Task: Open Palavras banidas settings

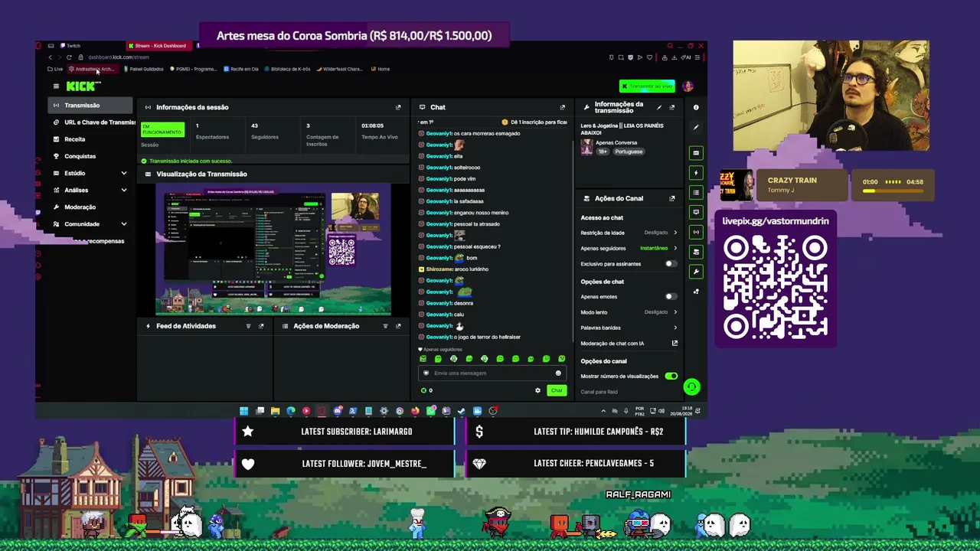Action: (x=629, y=328)
